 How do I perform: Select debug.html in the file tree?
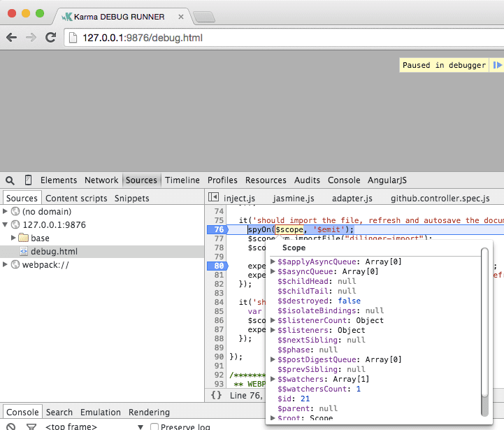(x=54, y=251)
